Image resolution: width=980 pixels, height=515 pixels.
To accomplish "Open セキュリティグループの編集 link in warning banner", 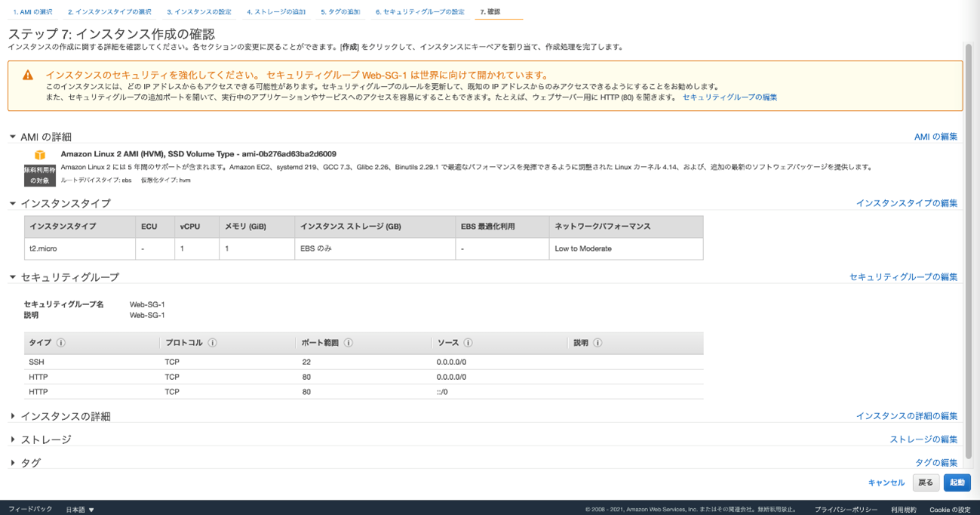I will click(x=730, y=97).
